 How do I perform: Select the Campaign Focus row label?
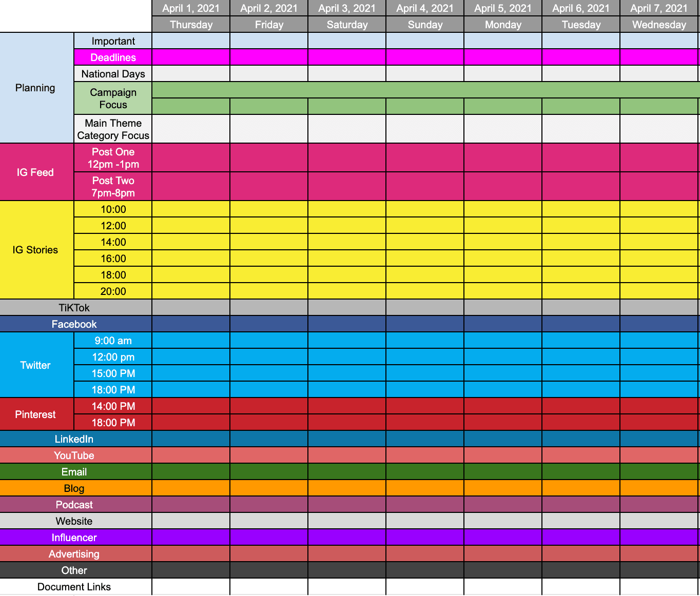coord(113,98)
